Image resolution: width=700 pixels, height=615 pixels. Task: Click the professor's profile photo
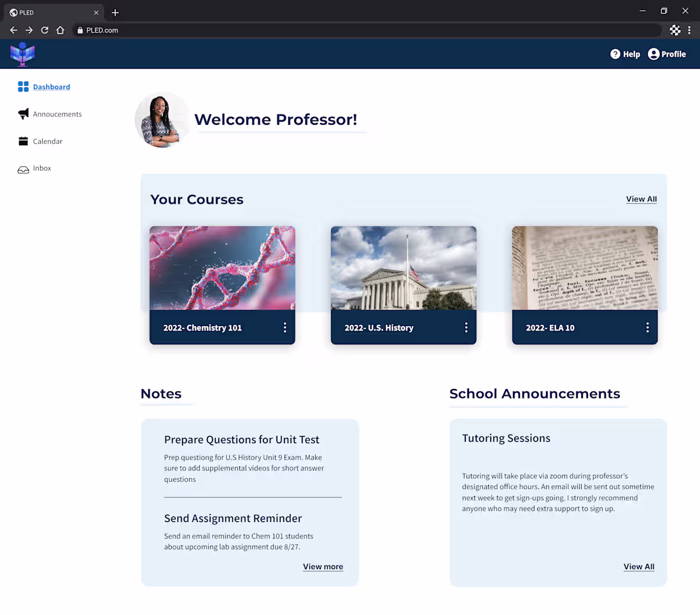point(162,120)
